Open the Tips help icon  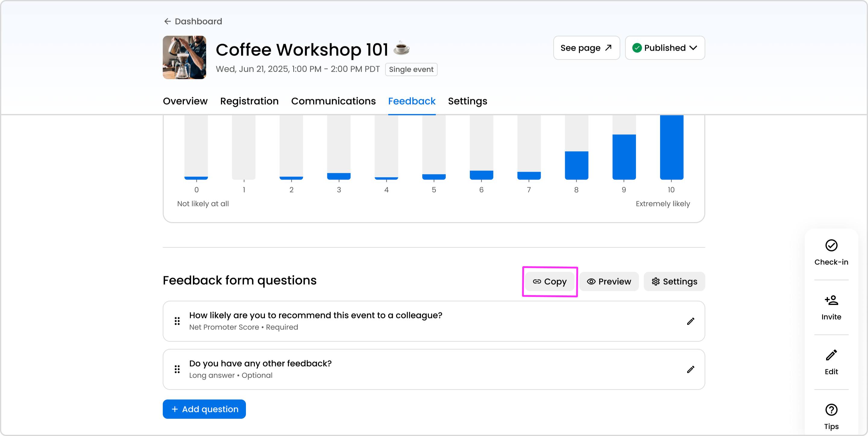click(831, 410)
